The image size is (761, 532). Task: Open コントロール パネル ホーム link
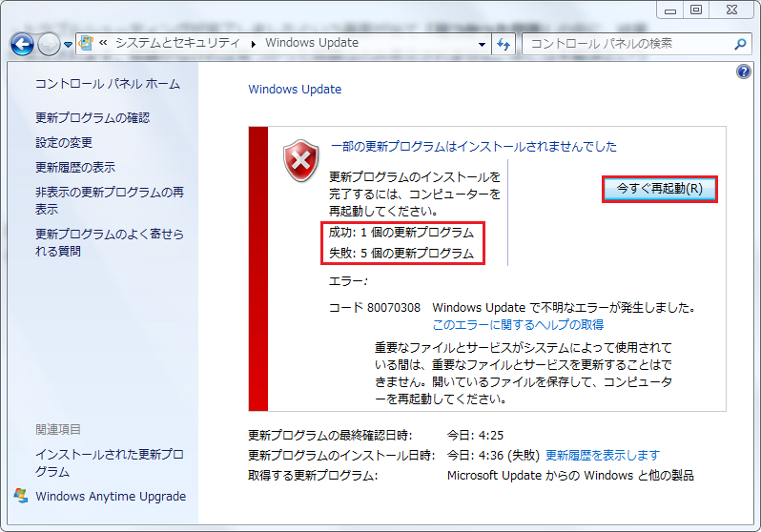107,84
